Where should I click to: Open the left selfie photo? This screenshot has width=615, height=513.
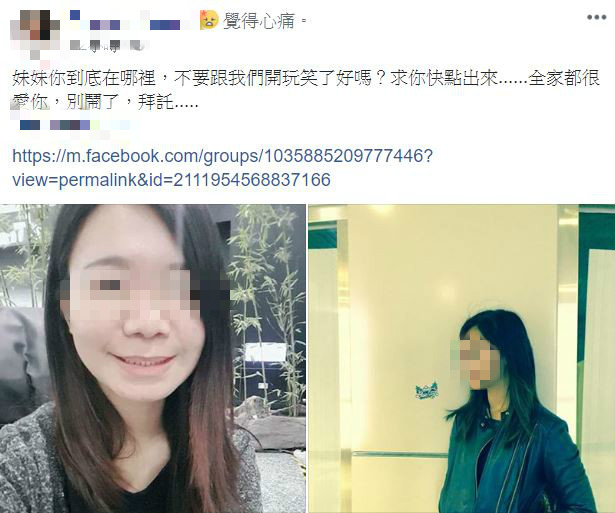153,358
